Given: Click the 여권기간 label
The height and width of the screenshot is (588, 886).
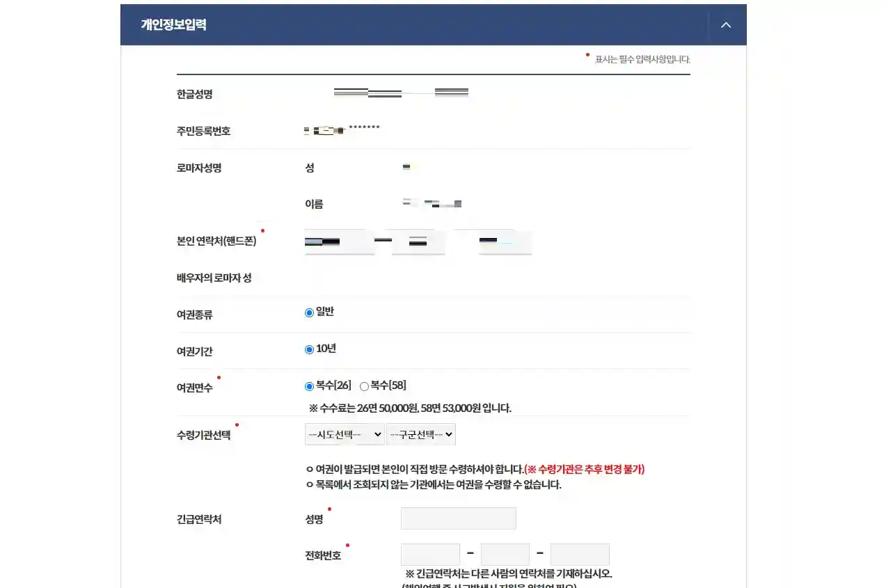Looking at the screenshot, I should 195,351.
